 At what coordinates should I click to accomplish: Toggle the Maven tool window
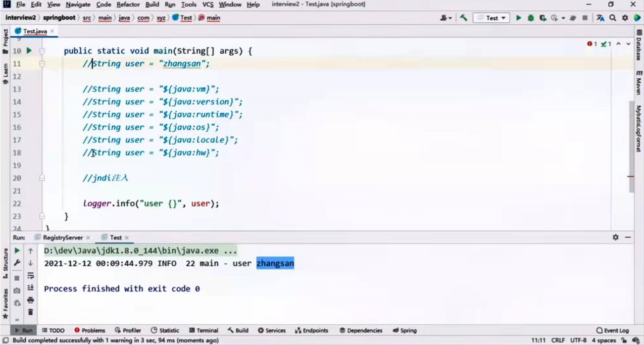[x=639, y=83]
